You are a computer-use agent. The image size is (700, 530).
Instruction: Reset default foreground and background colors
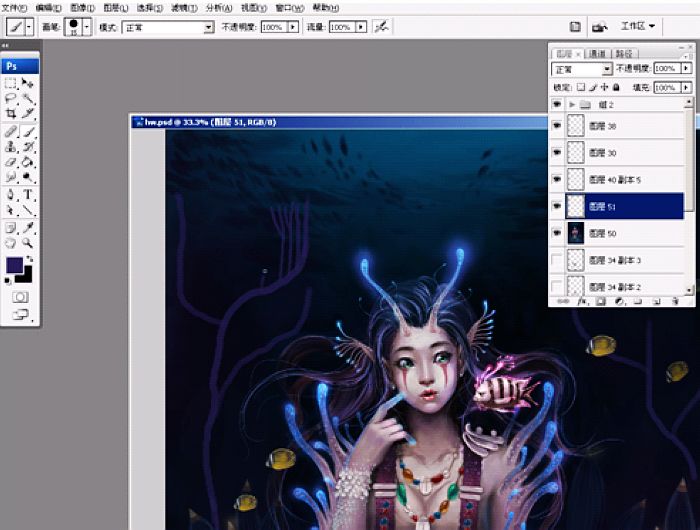[8, 280]
